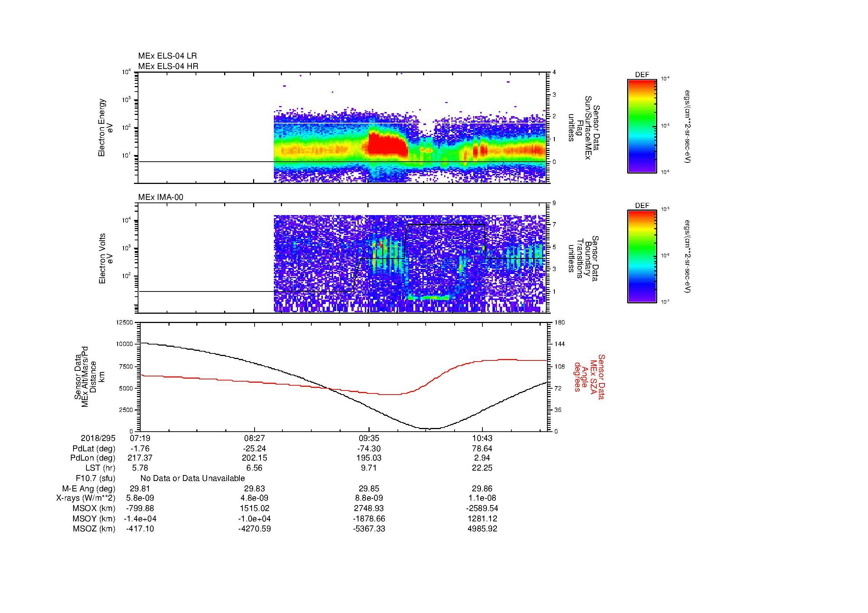Image resolution: width=868 pixels, height=613 pixels.
Task: Click the 'MEx IMA-00' panel title
Action: (x=161, y=197)
